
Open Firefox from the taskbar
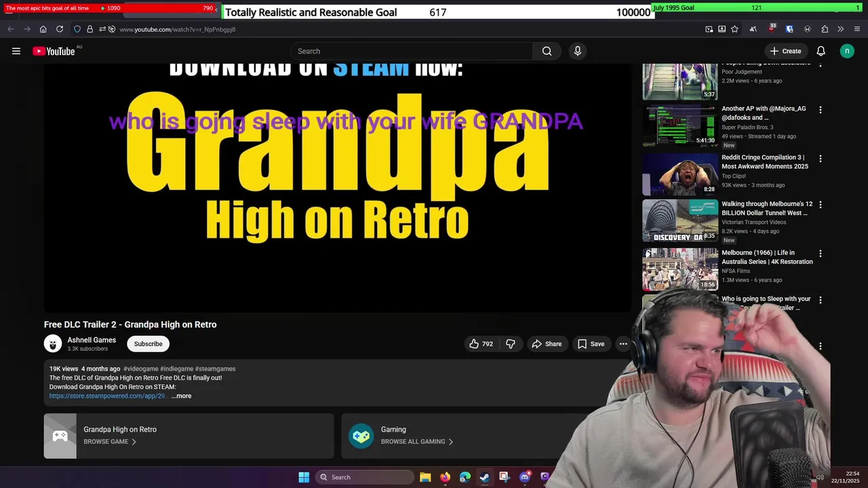tap(445, 477)
